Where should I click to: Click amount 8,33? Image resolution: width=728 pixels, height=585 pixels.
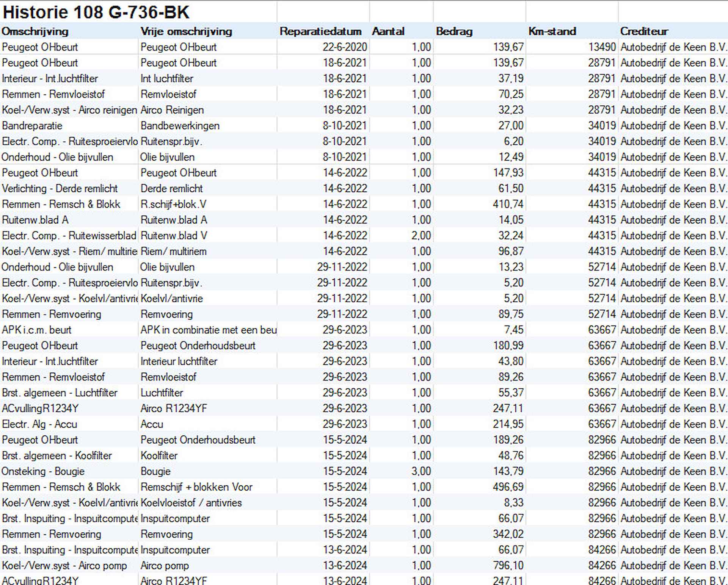[513, 503]
